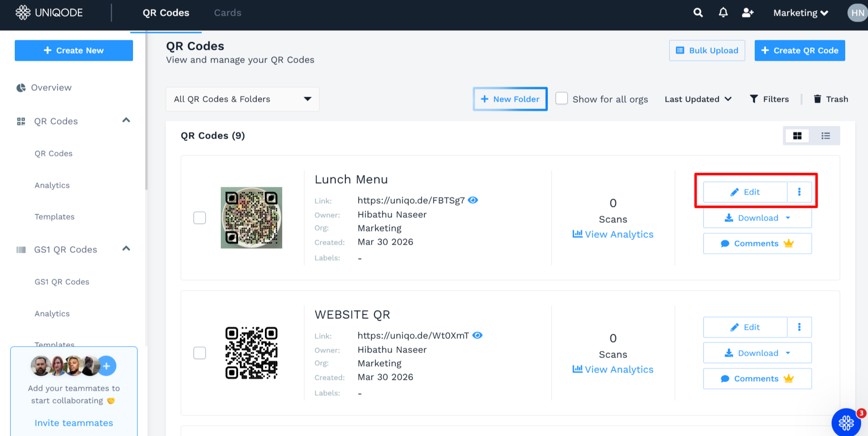Open Comments for WEBSITE QR
This screenshot has height=436, width=868.
tap(757, 379)
